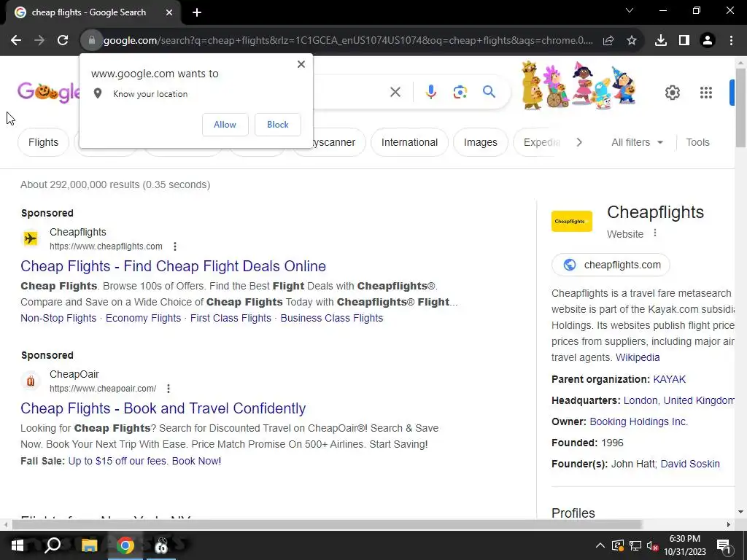Allow Google to know your location
The image size is (747, 560).
(225, 124)
